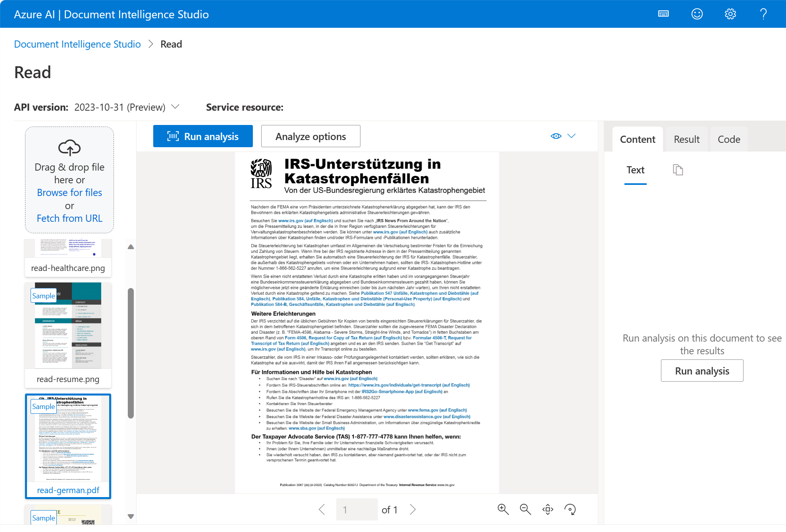Click the keyboard shortcut icon
Image resolution: width=786 pixels, height=532 pixels.
[664, 13]
